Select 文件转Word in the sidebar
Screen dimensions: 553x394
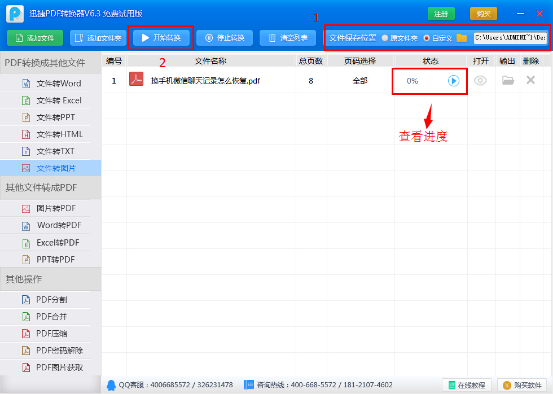[x=50, y=84]
